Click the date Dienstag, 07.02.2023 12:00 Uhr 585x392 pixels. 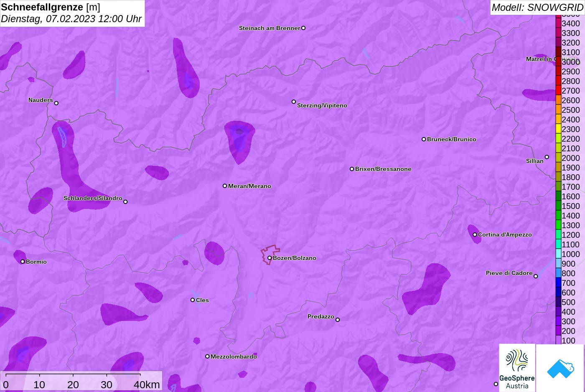[71, 19]
